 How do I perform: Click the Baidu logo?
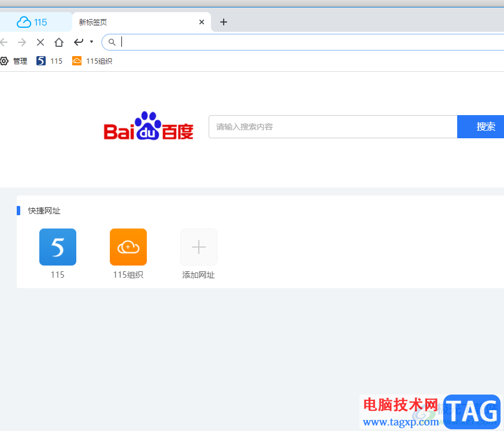pos(148,126)
